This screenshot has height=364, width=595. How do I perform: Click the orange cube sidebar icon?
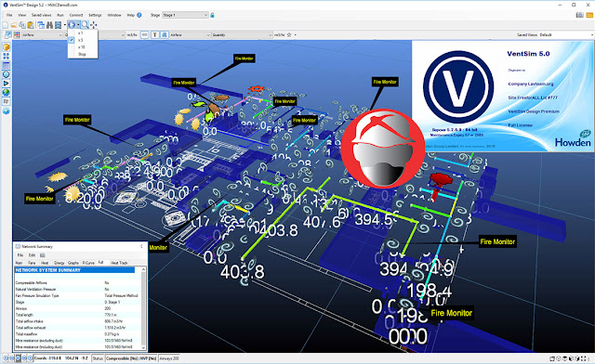pos(7,47)
